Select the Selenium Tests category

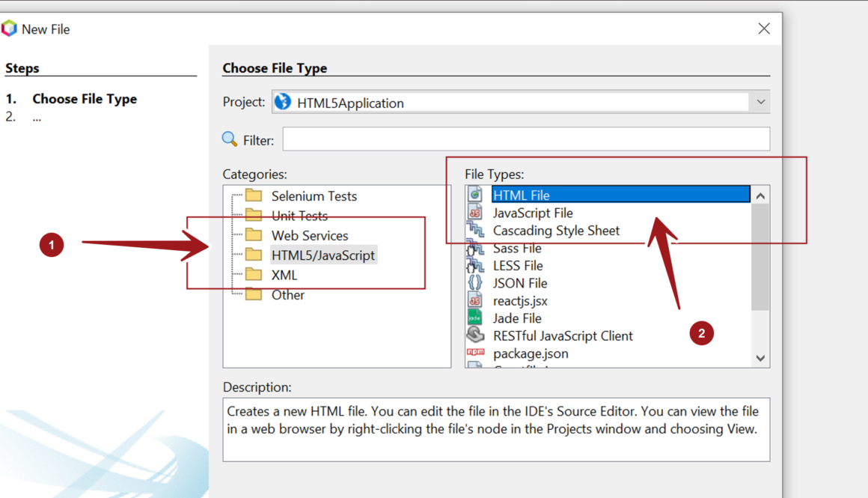click(x=314, y=196)
